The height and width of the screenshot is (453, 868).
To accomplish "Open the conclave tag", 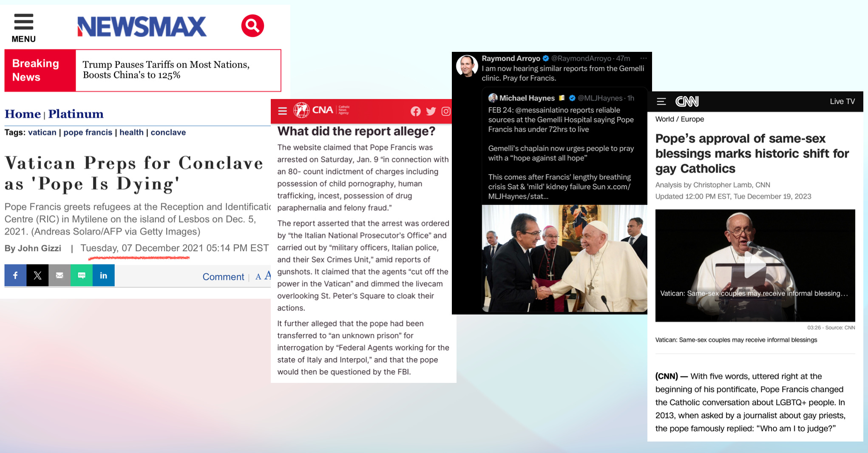I will pyautogui.click(x=168, y=132).
